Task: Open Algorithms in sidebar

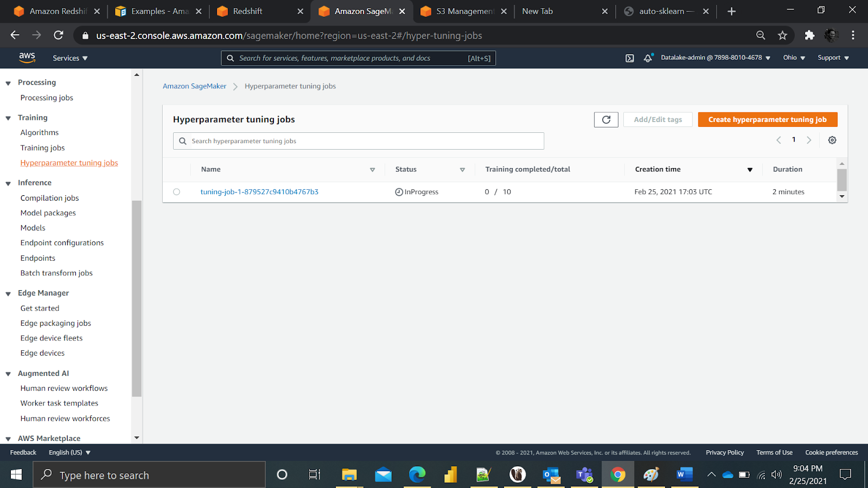Action: pos(40,133)
